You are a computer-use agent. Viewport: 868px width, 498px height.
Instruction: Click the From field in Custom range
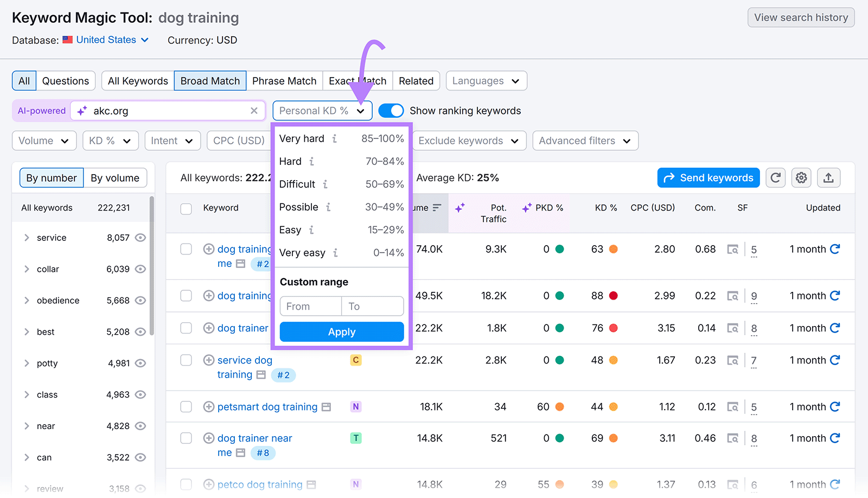click(310, 306)
